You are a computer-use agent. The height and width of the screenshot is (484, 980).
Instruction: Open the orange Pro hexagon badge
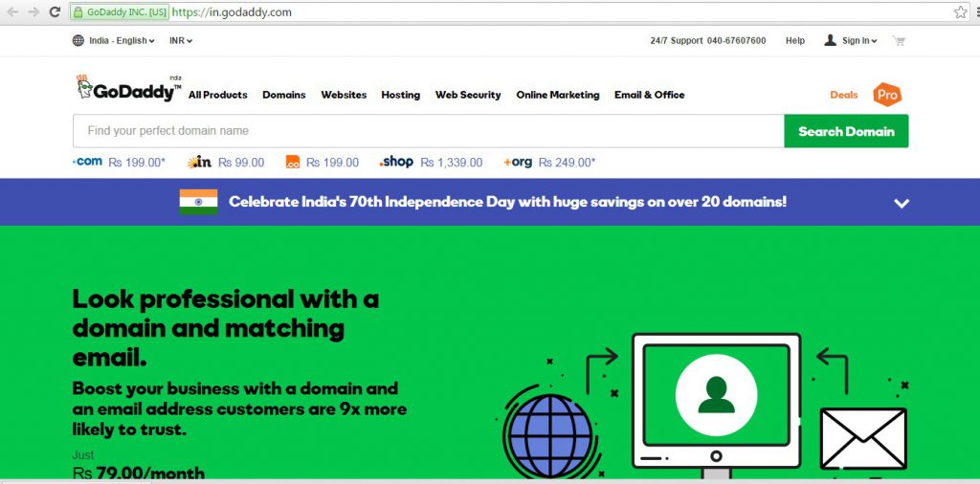887,95
